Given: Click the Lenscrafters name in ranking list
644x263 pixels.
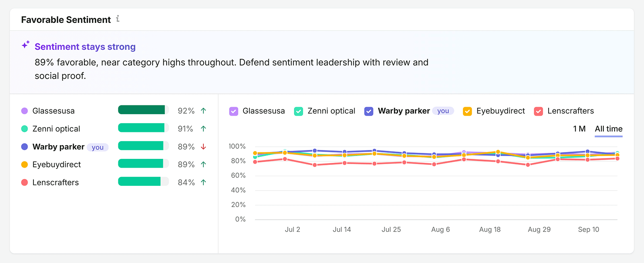Looking at the screenshot, I should [x=56, y=183].
